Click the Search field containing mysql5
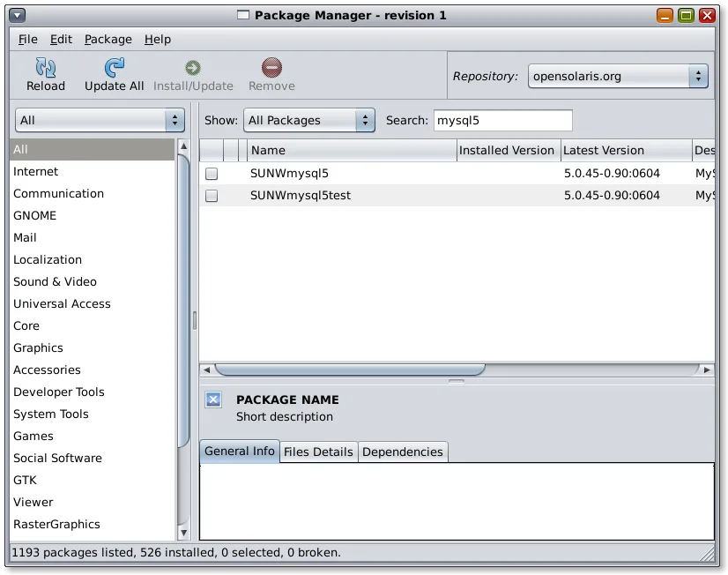Image resolution: width=728 pixels, height=575 pixels. click(x=503, y=120)
